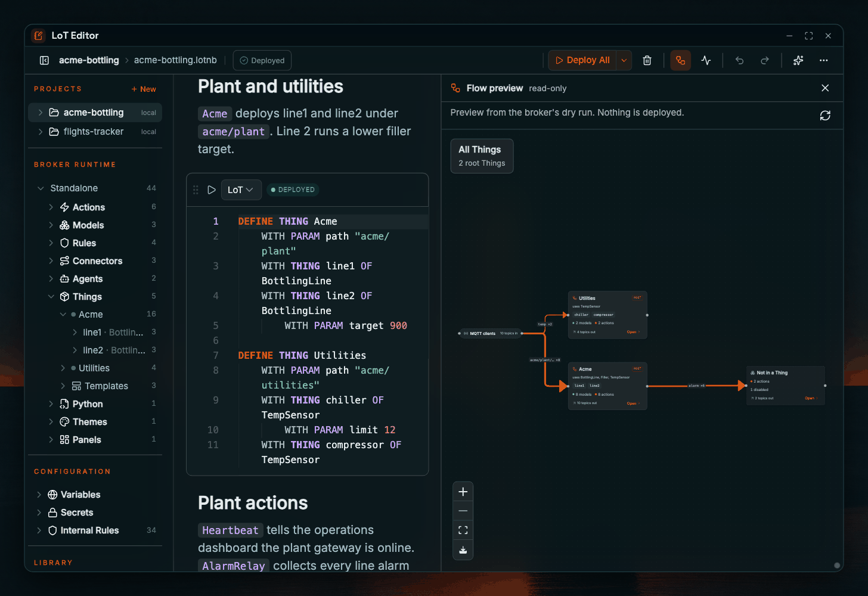Fit flow view to screen
The image size is (868, 596).
tap(463, 530)
